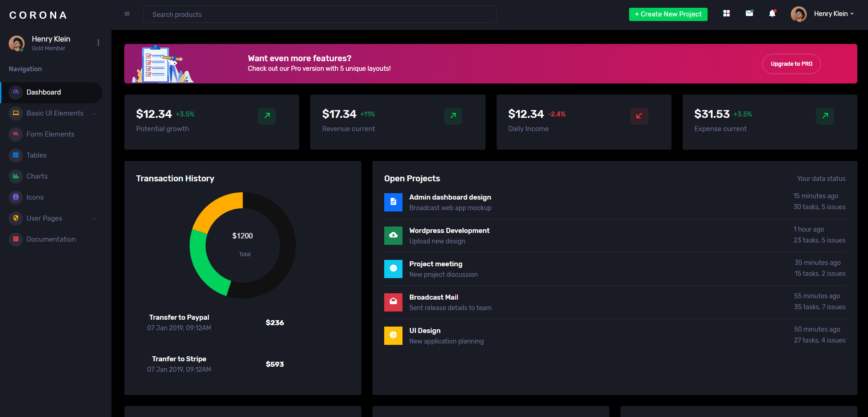Click up arrow icon on Potential growth card
This screenshot has height=417, width=868.
coord(267,116)
